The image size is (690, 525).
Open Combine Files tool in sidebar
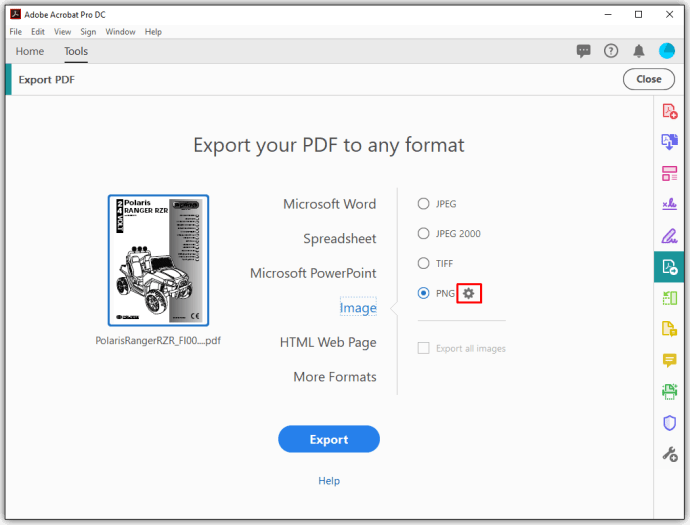tap(669, 142)
